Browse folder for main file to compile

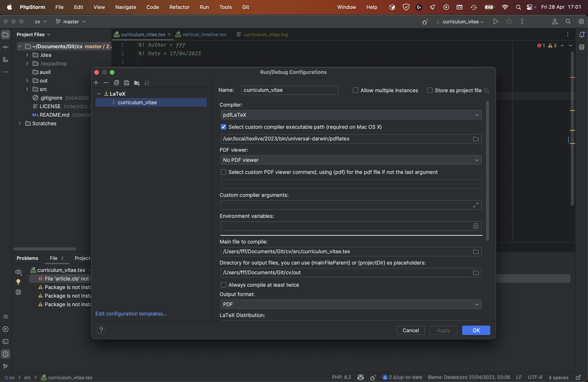pyautogui.click(x=475, y=251)
